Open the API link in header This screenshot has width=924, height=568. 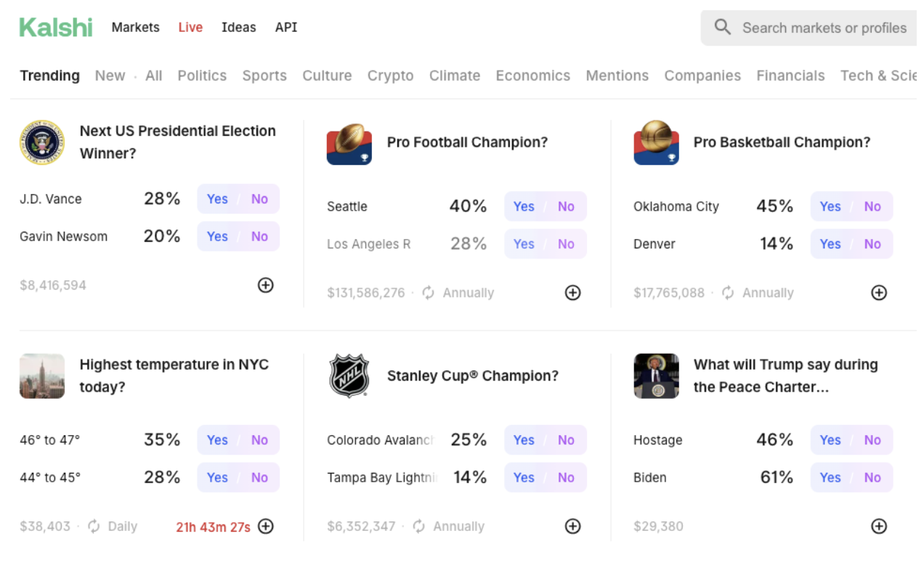286,28
